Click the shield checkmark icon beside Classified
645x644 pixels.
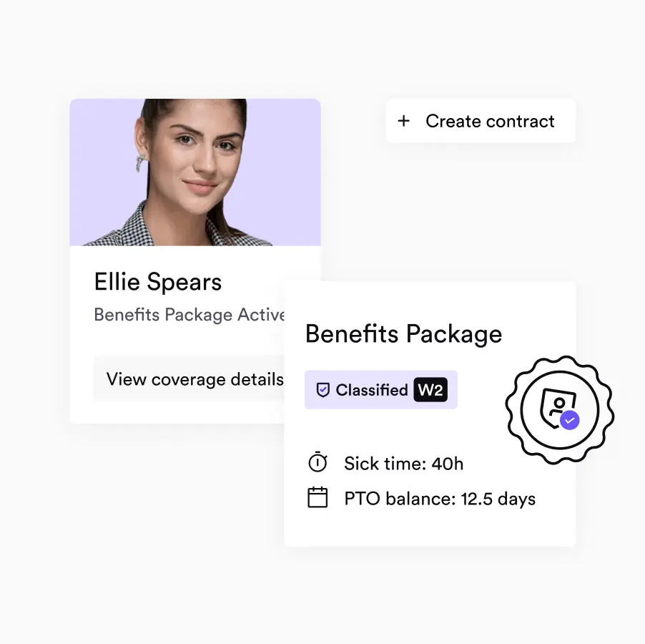point(323,390)
